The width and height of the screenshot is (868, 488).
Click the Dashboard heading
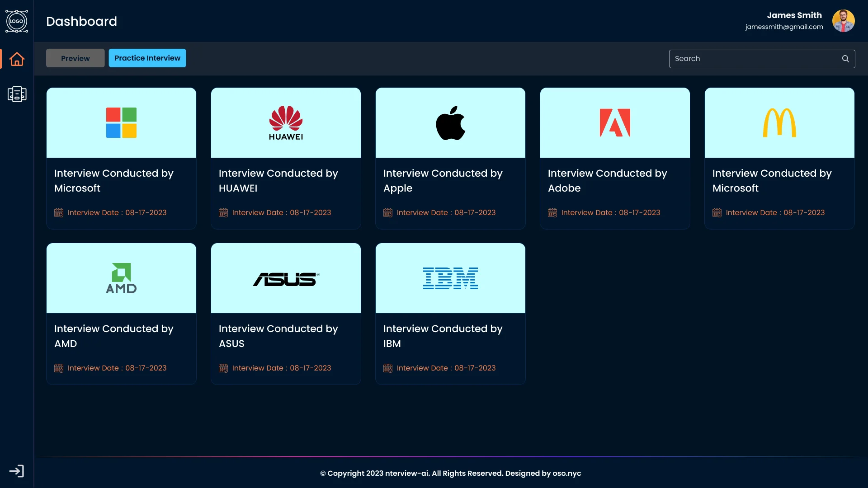[81, 21]
